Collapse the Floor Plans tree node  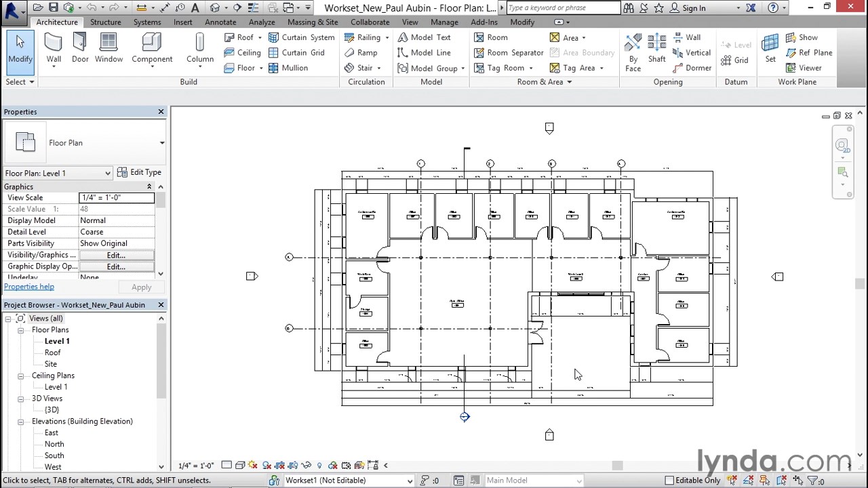click(x=21, y=330)
